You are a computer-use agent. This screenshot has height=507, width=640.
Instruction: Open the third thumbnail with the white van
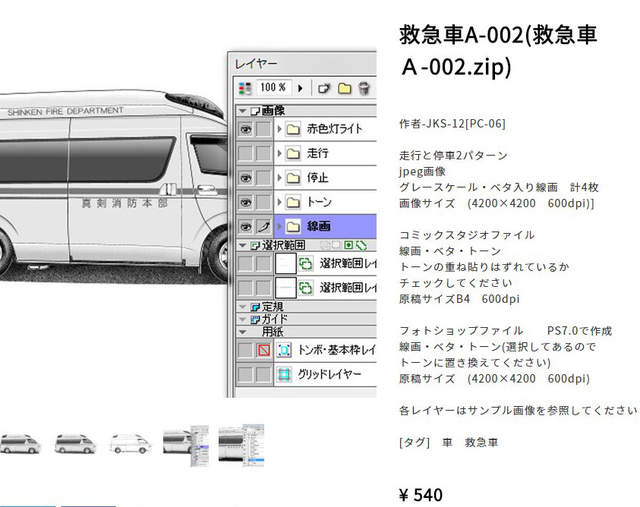coord(128,441)
